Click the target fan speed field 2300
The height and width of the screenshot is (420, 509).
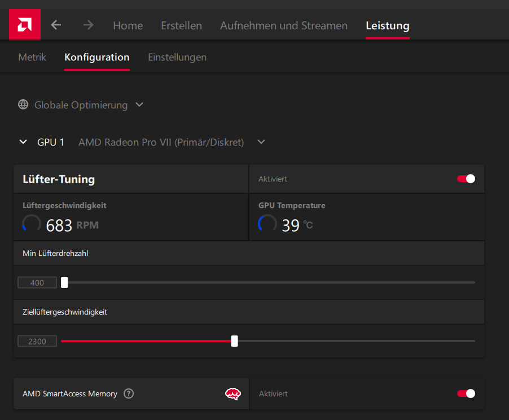pos(37,341)
